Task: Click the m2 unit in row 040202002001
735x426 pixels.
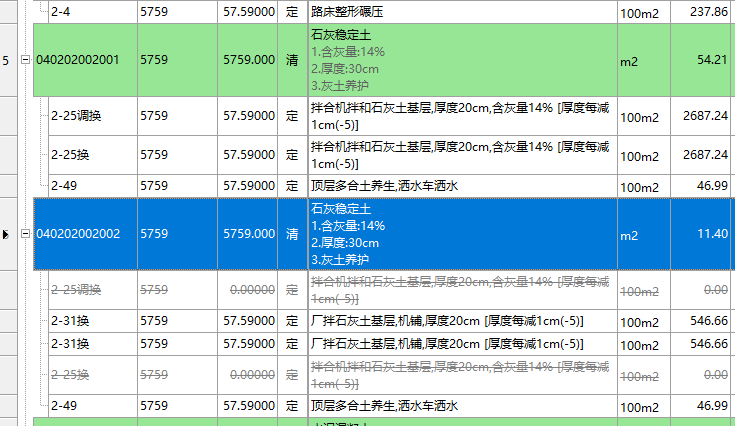Action: click(629, 62)
